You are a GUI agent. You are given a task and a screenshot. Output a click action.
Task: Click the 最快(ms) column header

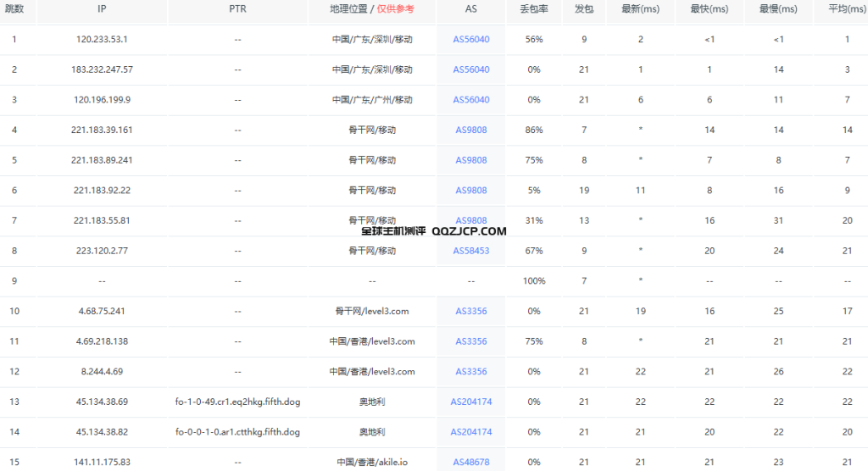pyautogui.click(x=709, y=8)
